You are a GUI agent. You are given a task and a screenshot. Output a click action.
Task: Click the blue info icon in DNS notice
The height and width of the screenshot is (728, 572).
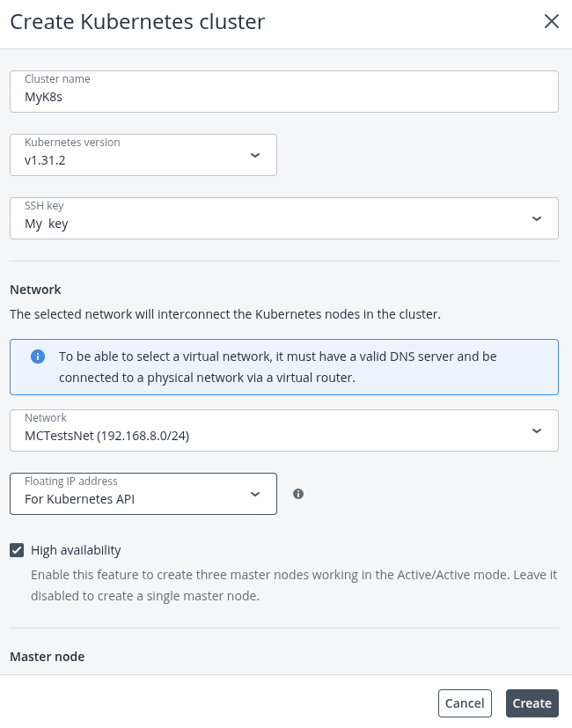pos(38,357)
